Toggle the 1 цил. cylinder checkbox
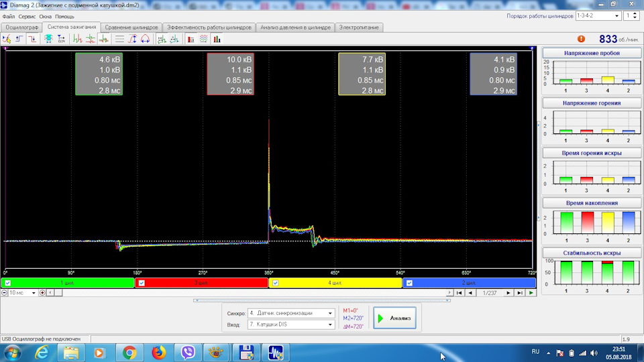The width and height of the screenshot is (644, 362). pyautogui.click(x=8, y=283)
